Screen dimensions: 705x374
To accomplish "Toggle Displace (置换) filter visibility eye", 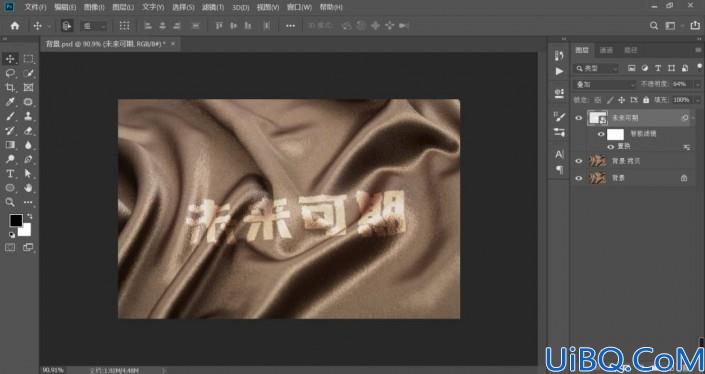I will [610, 147].
